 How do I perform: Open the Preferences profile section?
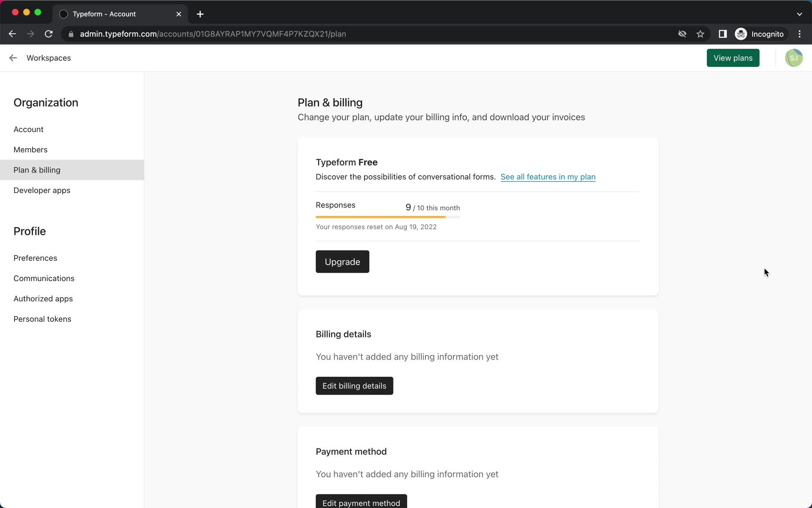[35, 257]
